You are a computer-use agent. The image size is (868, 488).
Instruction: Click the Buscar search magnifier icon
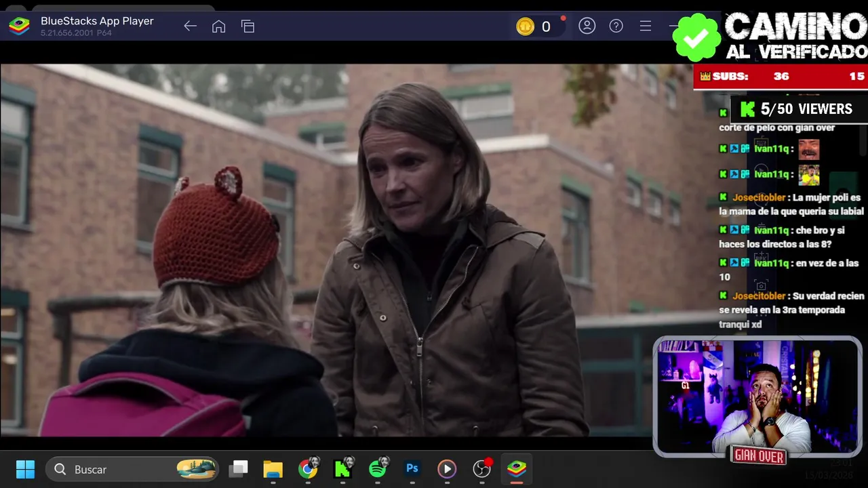60,469
